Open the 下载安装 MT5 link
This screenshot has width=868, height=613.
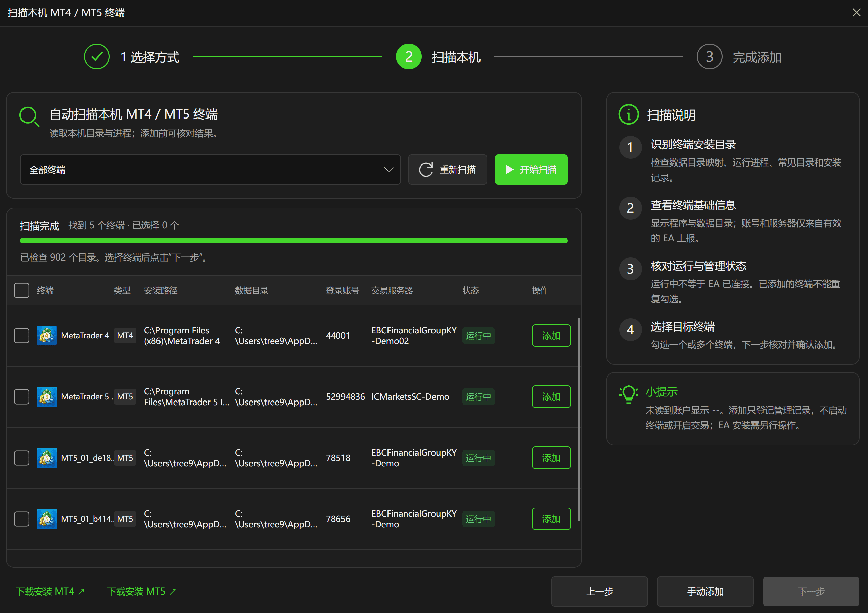click(141, 592)
